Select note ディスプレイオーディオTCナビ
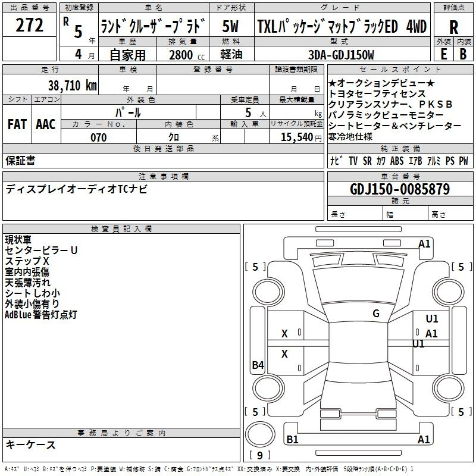476x476 pixels. pyautogui.click(x=76, y=189)
